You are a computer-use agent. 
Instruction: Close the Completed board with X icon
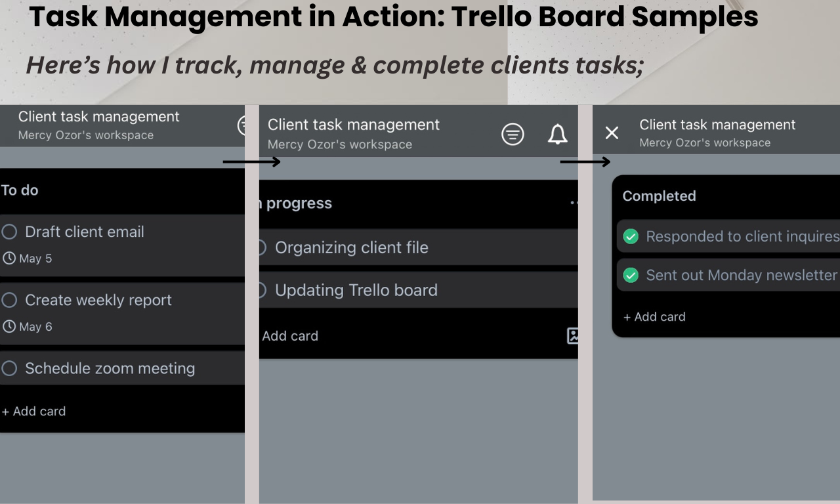612,133
